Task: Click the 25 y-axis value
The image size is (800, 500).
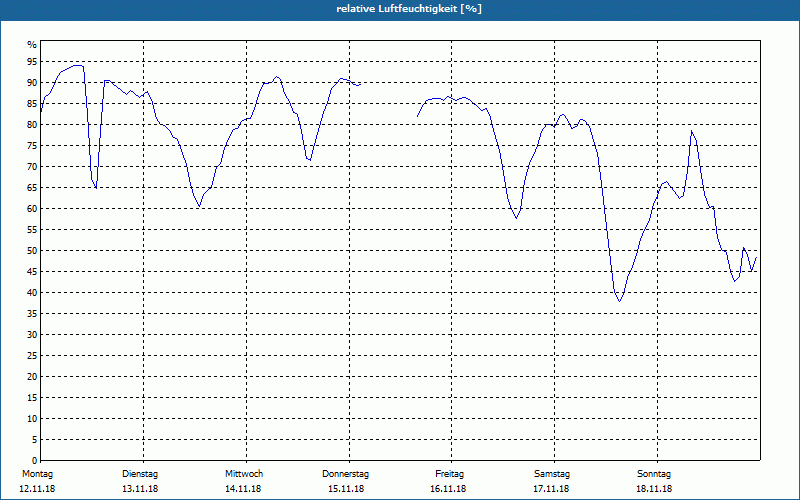Action: (x=32, y=356)
